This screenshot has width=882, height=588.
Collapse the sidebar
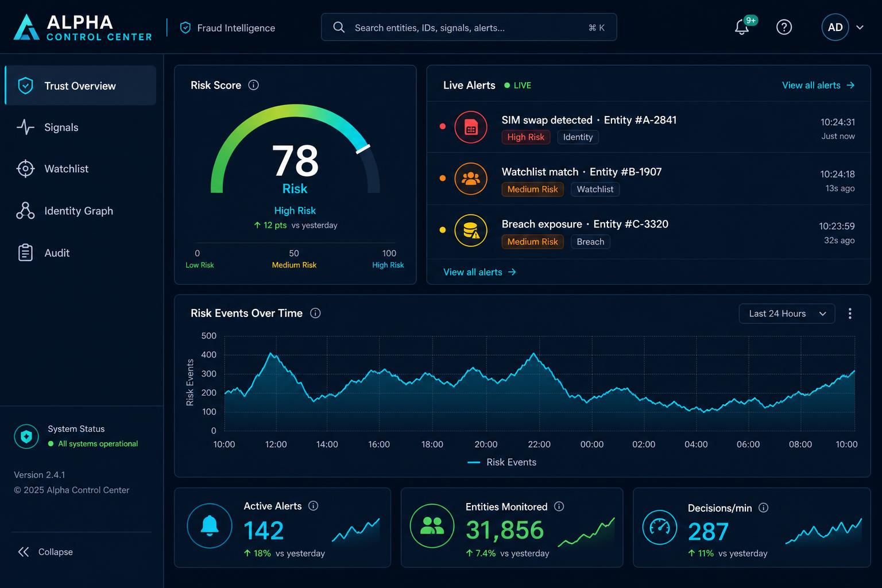coord(45,552)
